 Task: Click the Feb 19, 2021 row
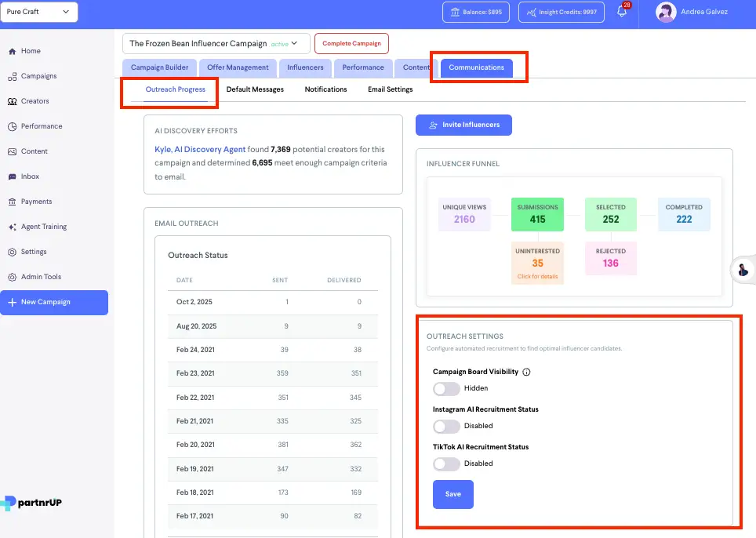click(x=273, y=469)
